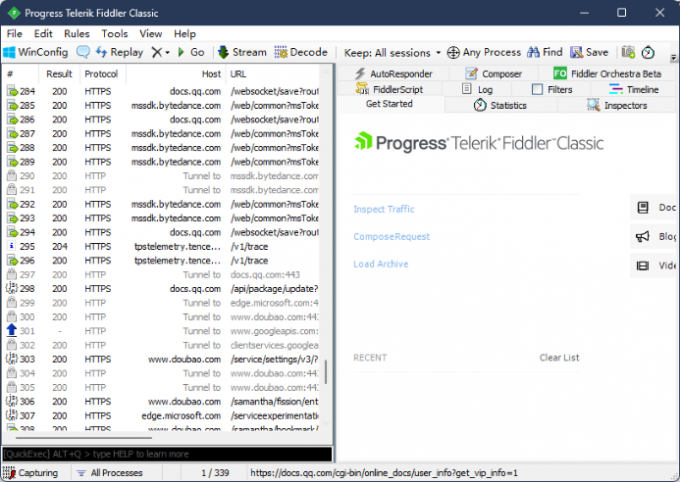
Task: Click the Inspect Traffic link
Action: [383, 209]
